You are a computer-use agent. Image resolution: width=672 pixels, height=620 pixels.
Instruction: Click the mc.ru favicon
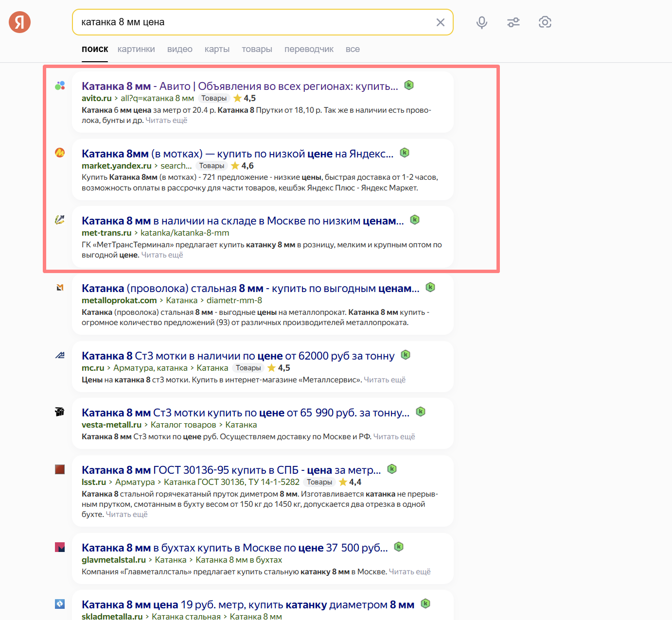[60, 355]
